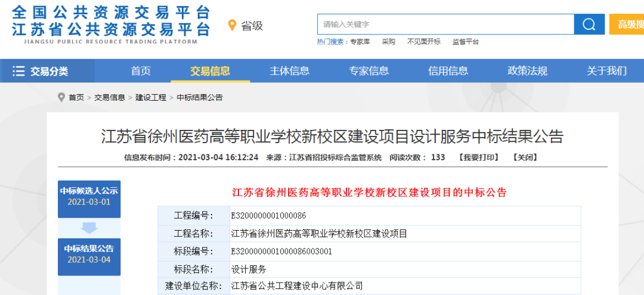This screenshot has width=644, height=295.
Task: Click 【我要打印】 print link
Action: coord(478,157)
